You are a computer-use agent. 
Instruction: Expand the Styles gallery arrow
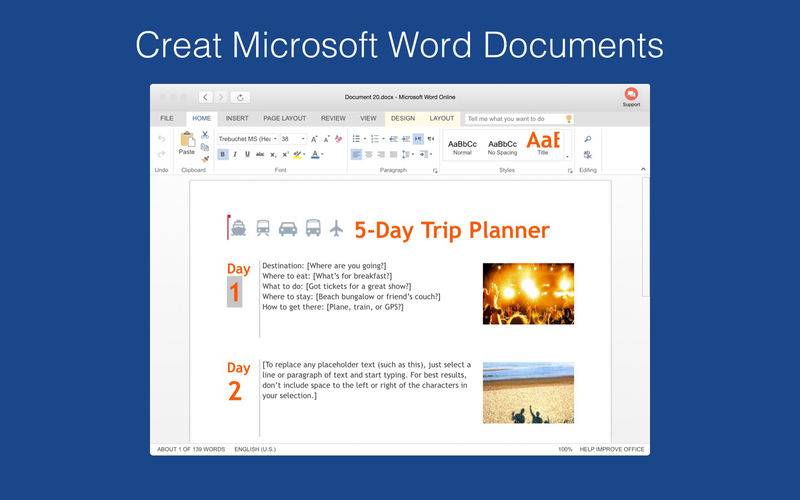tap(567, 157)
